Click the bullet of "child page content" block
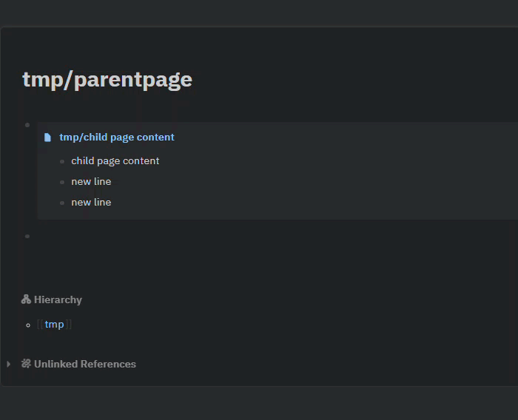Viewport: 518px width, 420px height. coord(62,161)
